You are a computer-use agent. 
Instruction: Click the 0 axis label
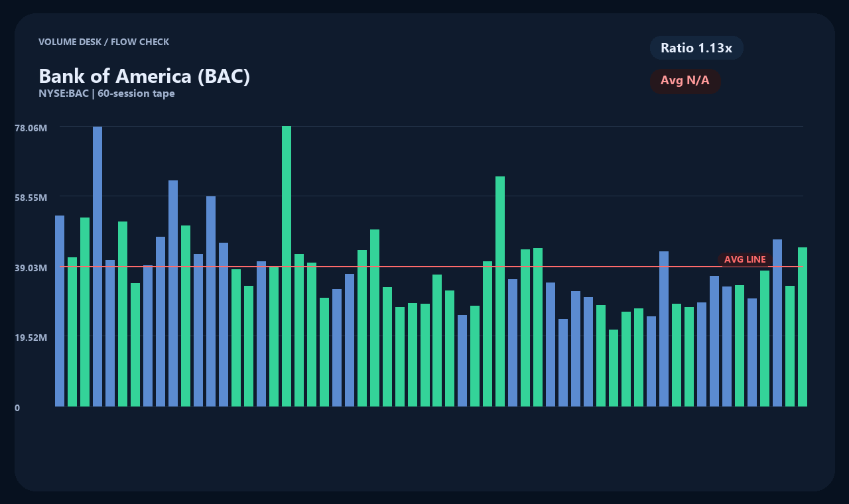click(17, 408)
